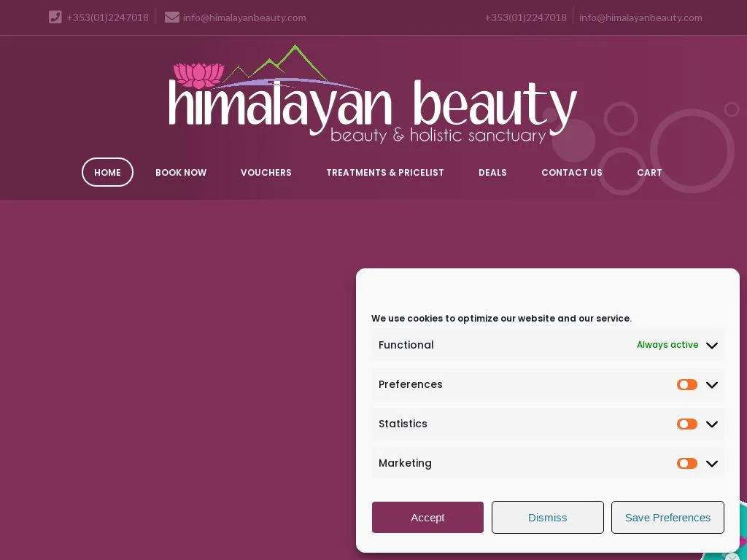
Task: Click Save Preferences button
Action: click(668, 518)
